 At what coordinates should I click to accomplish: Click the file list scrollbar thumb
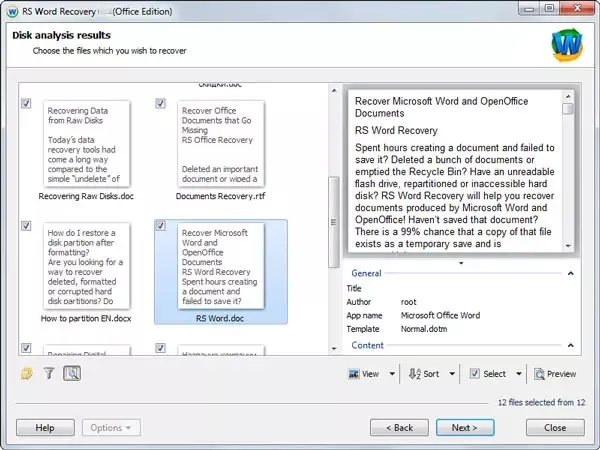click(x=334, y=222)
